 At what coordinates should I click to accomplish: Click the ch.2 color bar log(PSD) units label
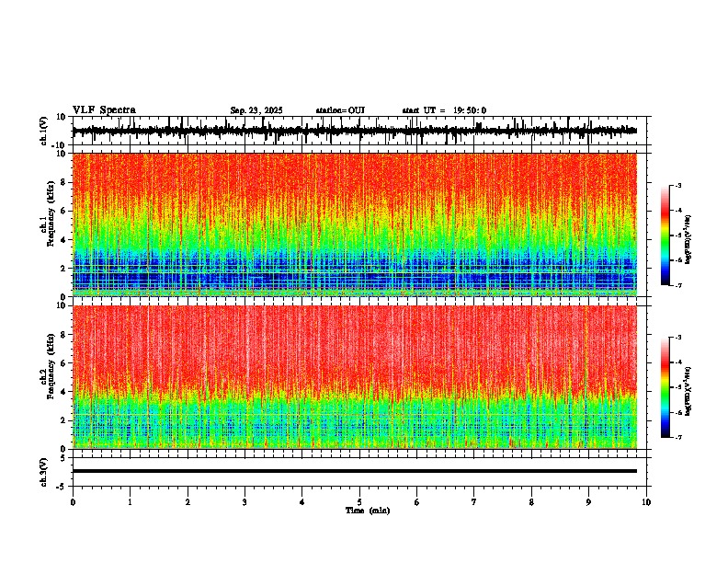[688, 391]
